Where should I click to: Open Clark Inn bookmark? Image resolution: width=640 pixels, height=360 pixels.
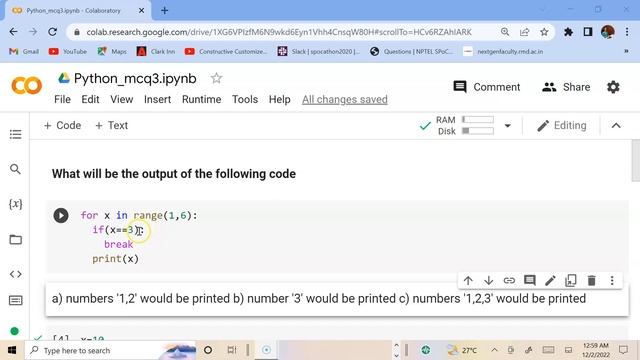coord(156,51)
